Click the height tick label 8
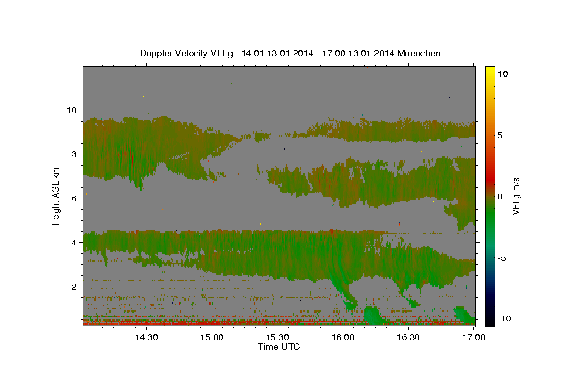 tap(73, 154)
